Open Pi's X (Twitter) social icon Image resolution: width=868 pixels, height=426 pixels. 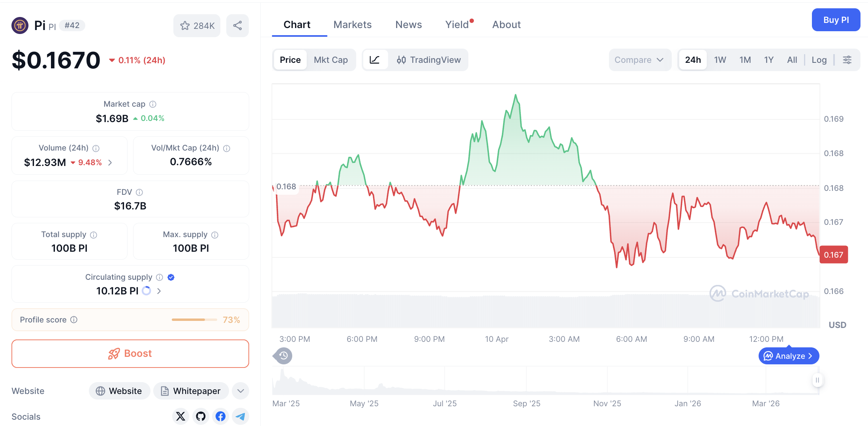pos(180,417)
